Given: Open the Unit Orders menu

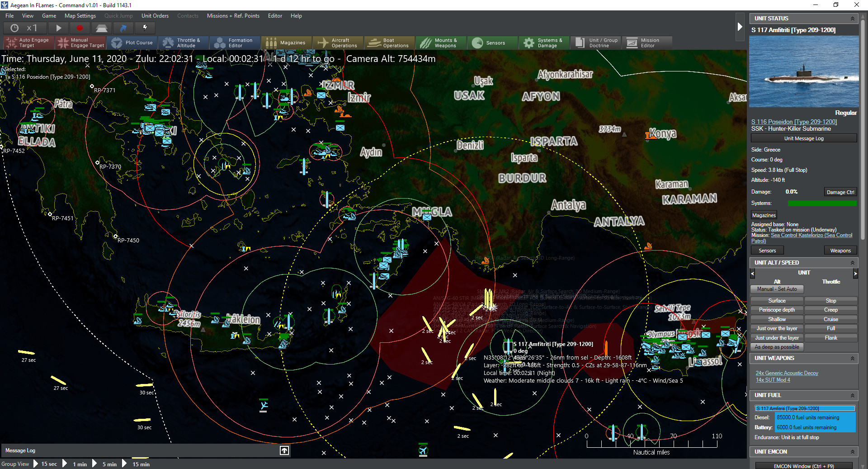Looking at the screenshot, I should (155, 15).
